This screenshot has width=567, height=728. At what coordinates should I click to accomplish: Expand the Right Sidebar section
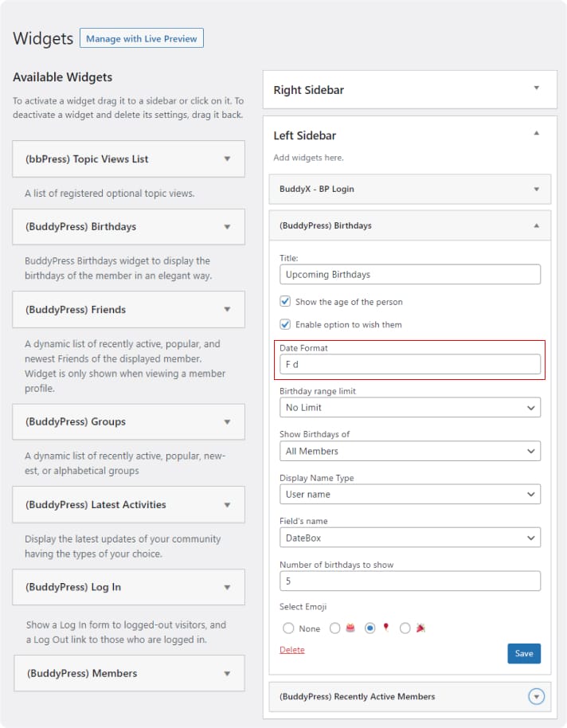[537, 88]
